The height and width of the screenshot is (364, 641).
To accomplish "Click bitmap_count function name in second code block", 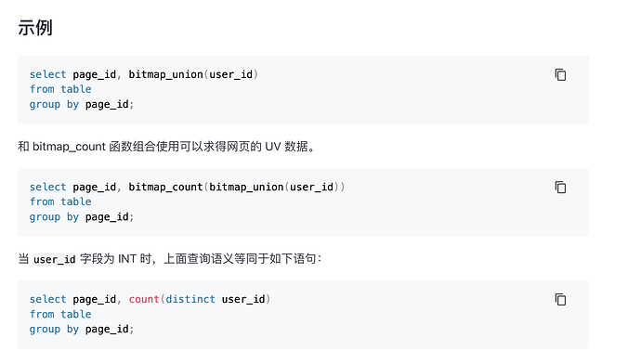I will coord(165,187).
